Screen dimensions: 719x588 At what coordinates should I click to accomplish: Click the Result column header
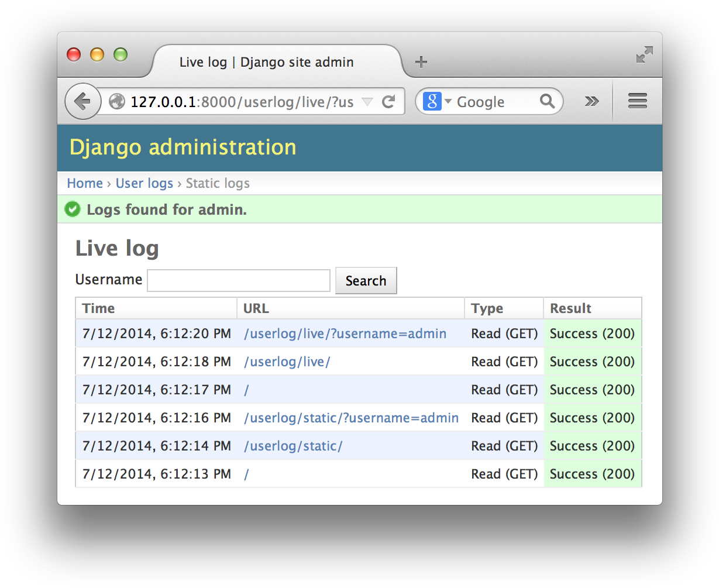[593, 308]
